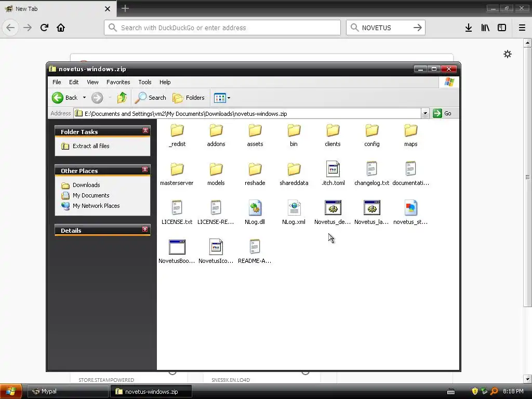The width and height of the screenshot is (532, 399).
Task: Go to browser home page
Action: click(61, 28)
